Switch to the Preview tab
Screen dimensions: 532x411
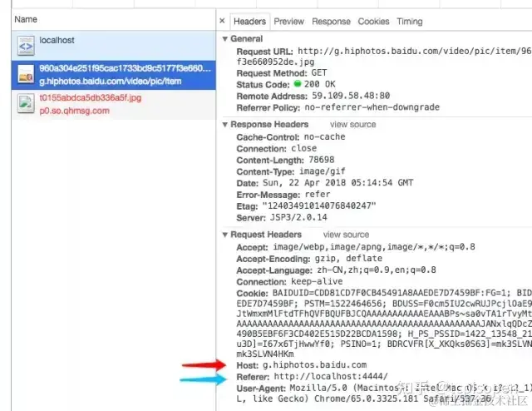coord(288,21)
